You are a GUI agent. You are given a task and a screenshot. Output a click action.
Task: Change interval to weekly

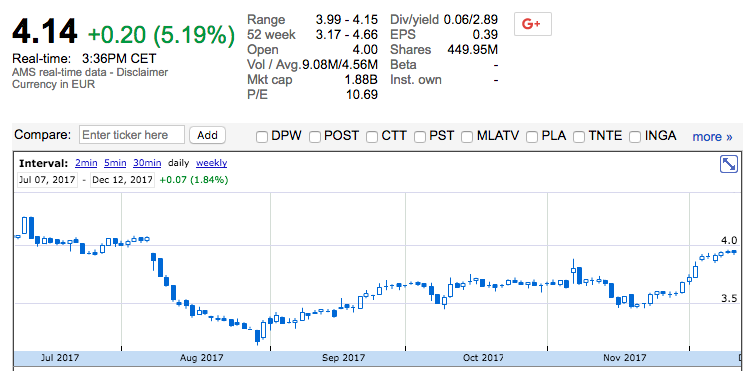(x=211, y=163)
